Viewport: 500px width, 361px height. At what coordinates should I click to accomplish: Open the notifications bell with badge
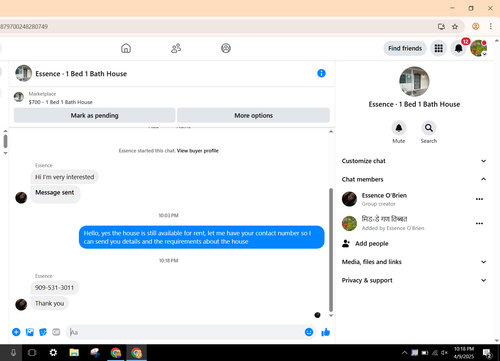(459, 48)
